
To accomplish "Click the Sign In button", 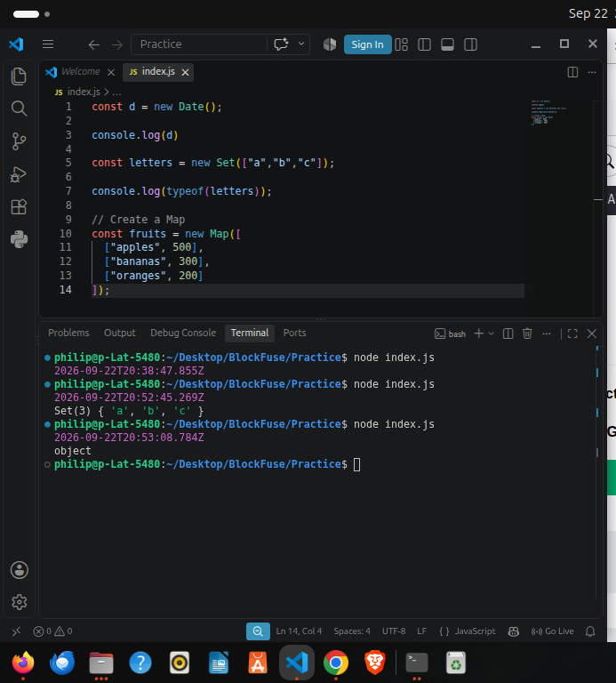I will point(367,44).
